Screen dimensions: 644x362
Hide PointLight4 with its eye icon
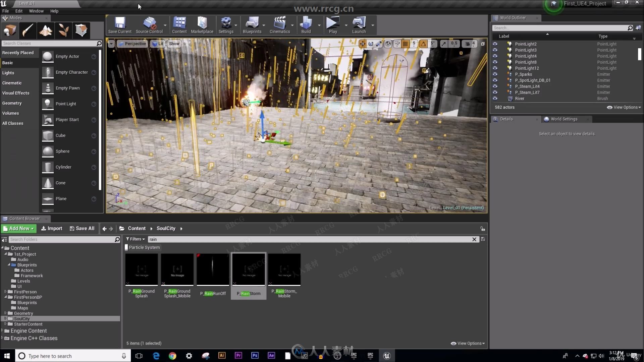(x=495, y=56)
